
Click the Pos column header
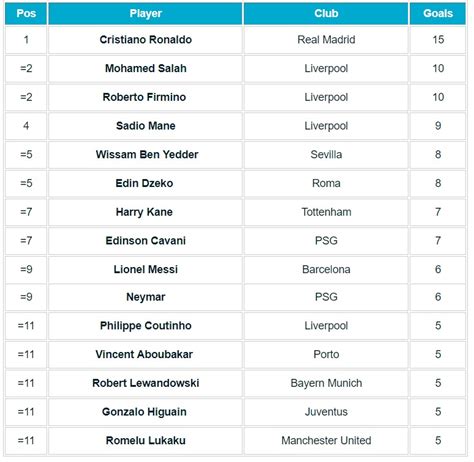pyautogui.click(x=26, y=14)
